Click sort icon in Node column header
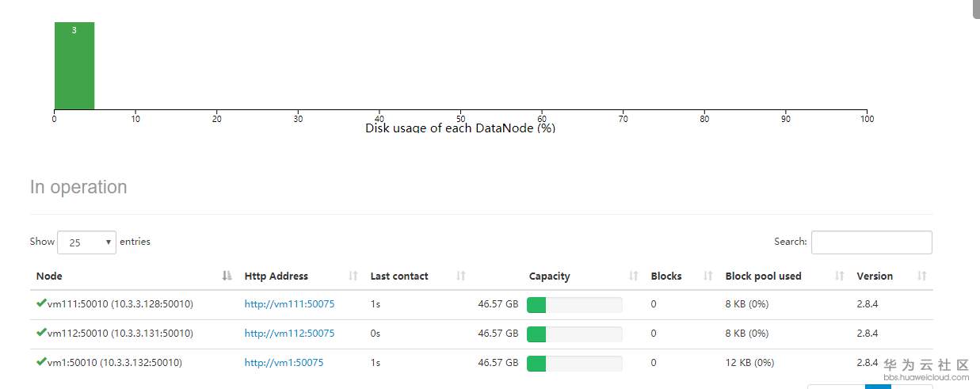The height and width of the screenshot is (389, 980). coord(227,276)
